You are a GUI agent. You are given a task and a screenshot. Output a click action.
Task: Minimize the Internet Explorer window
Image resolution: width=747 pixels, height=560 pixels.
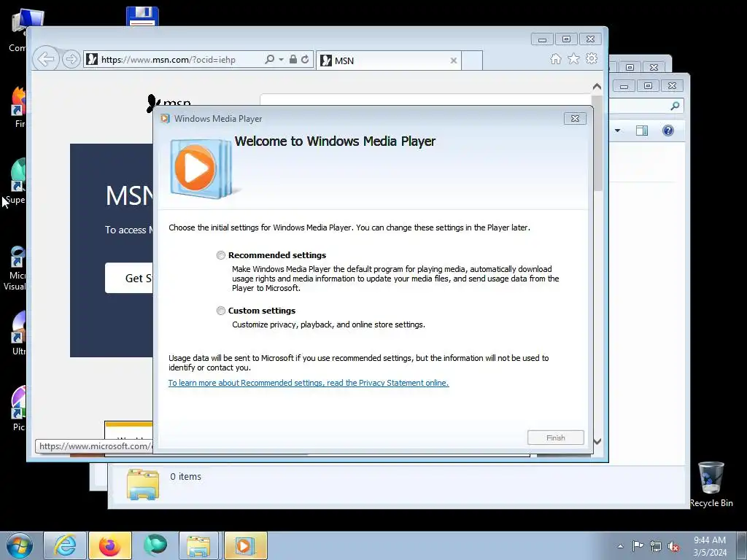coord(542,39)
